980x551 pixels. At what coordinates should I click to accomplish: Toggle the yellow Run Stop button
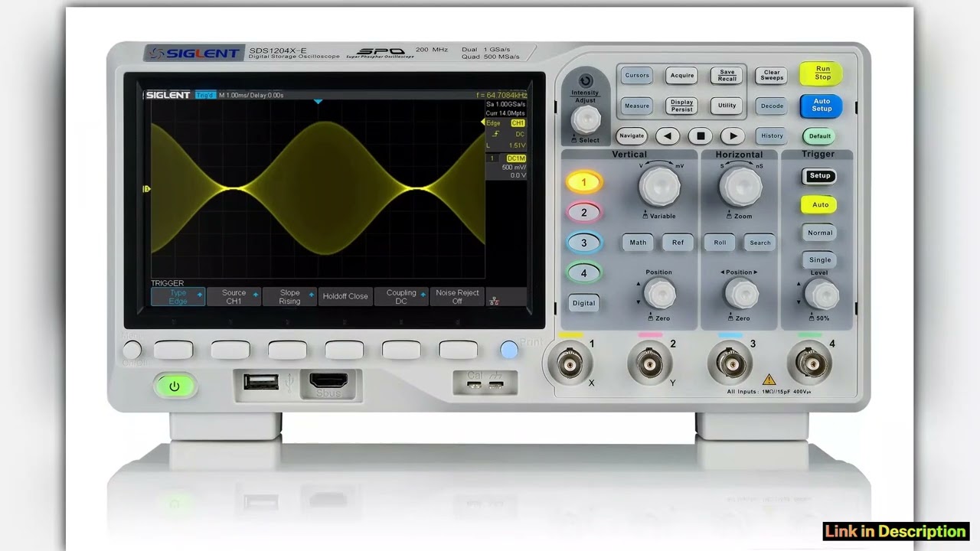[x=822, y=73]
